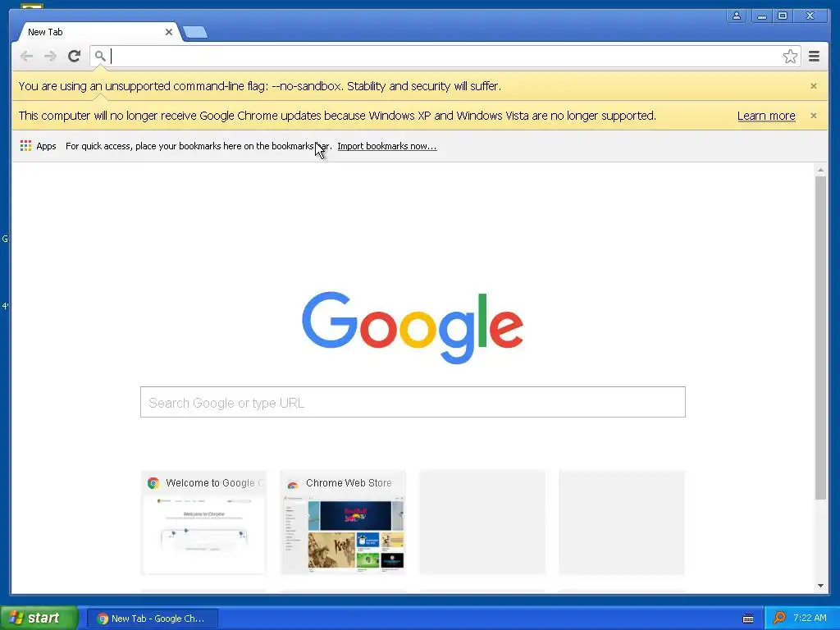The image size is (840, 630).
Task: Open the Learn more link
Action: [766, 116]
